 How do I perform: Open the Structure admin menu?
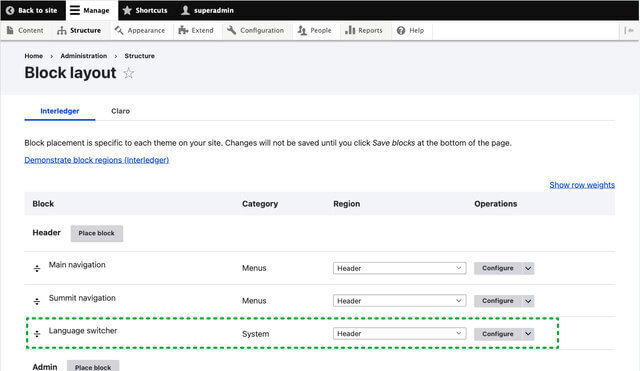click(x=79, y=30)
